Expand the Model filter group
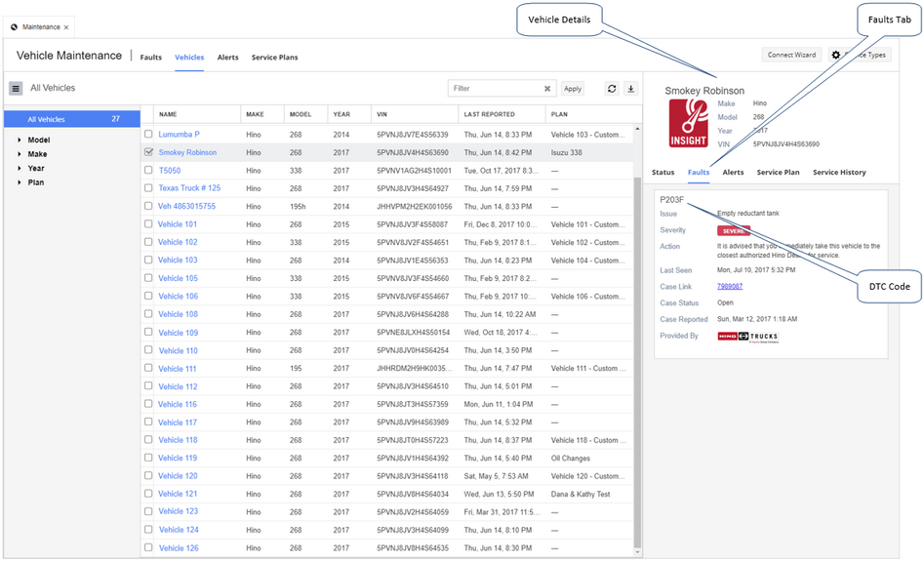This screenshot has width=924, height=562. pyautogui.click(x=20, y=140)
